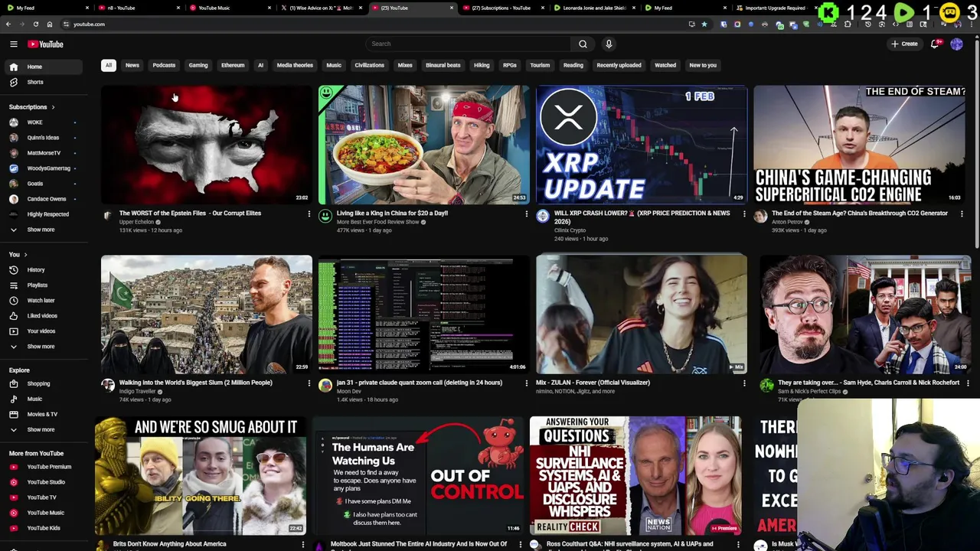Viewport: 980px width, 551px height.
Task: Expand the You section chevron
Action: pyautogui.click(x=25, y=254)
